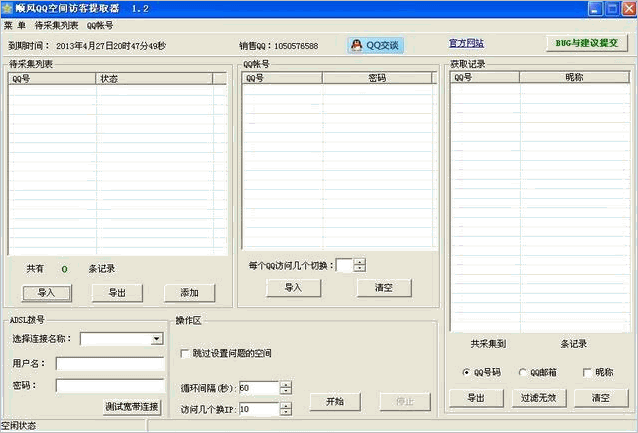Image resolution: width=638 pixels, height=433 pixels.
Task: Click the star application icon in title bar
Action: pos(7,9)
